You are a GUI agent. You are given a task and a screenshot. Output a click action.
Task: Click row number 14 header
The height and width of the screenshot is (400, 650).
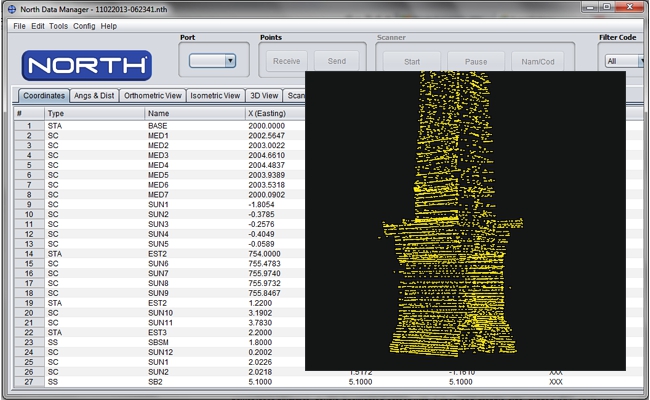click(x=29, y=254)
